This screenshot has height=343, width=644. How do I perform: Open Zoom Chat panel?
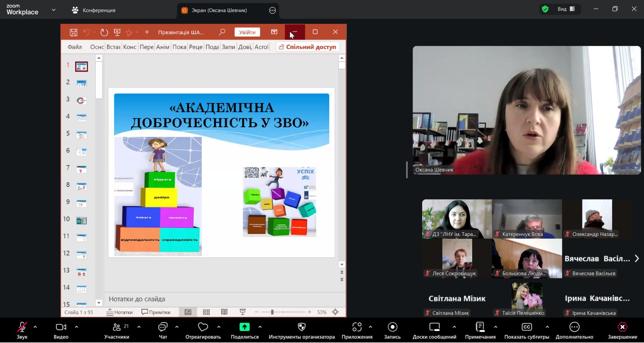(163, 330)
